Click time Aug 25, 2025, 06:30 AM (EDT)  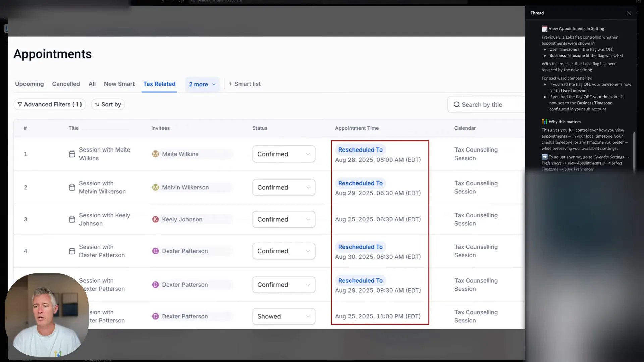click(378, 219)
